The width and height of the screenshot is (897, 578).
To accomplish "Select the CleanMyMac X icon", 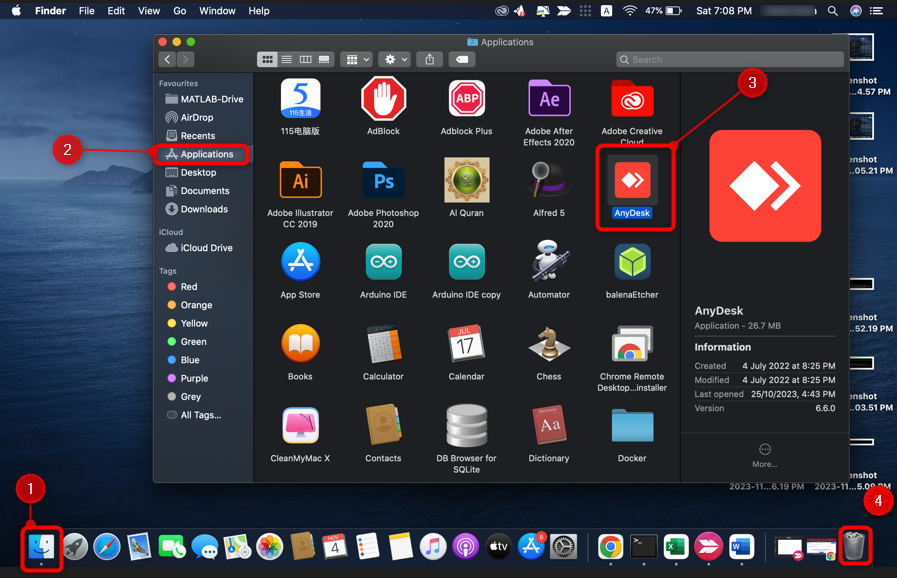I will click(x=300, y=427).
